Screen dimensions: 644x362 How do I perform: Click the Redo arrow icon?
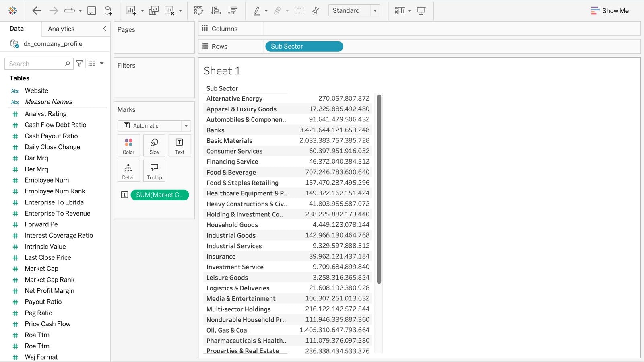coord(53,11)
